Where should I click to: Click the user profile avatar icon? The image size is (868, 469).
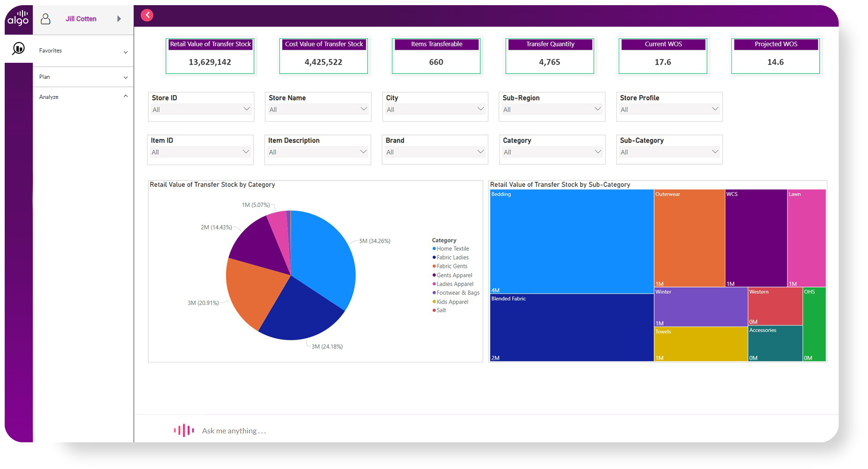[45, 19]
